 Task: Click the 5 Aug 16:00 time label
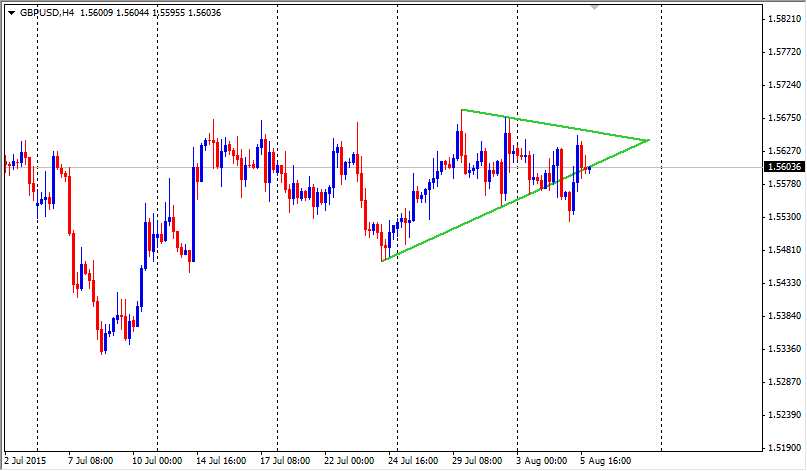coord(606,461)
